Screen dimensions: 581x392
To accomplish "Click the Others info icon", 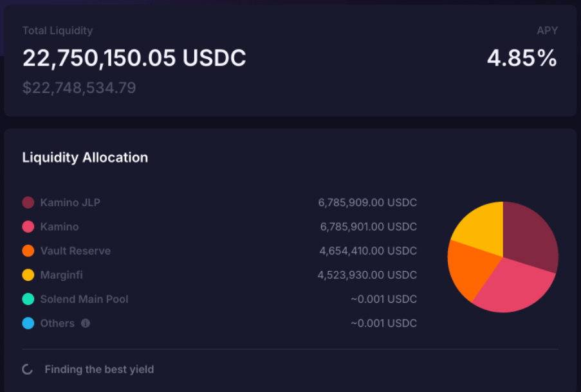I will point(86,323).
